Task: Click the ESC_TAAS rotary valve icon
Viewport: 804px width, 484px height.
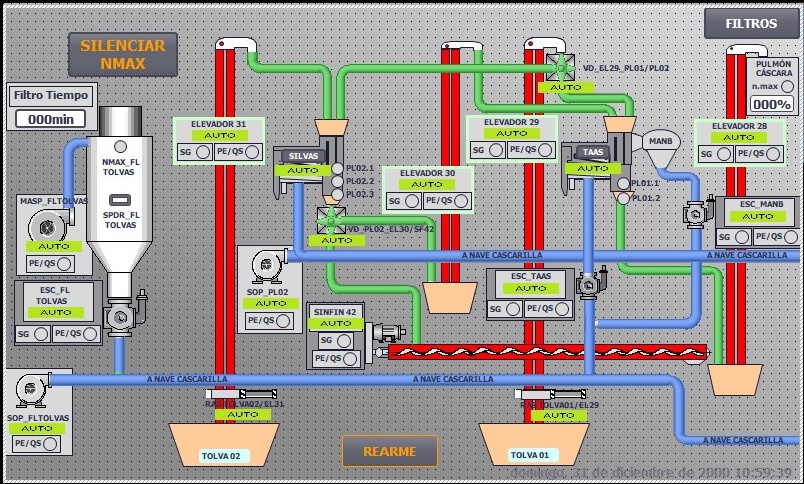Action: click(591, 283)
